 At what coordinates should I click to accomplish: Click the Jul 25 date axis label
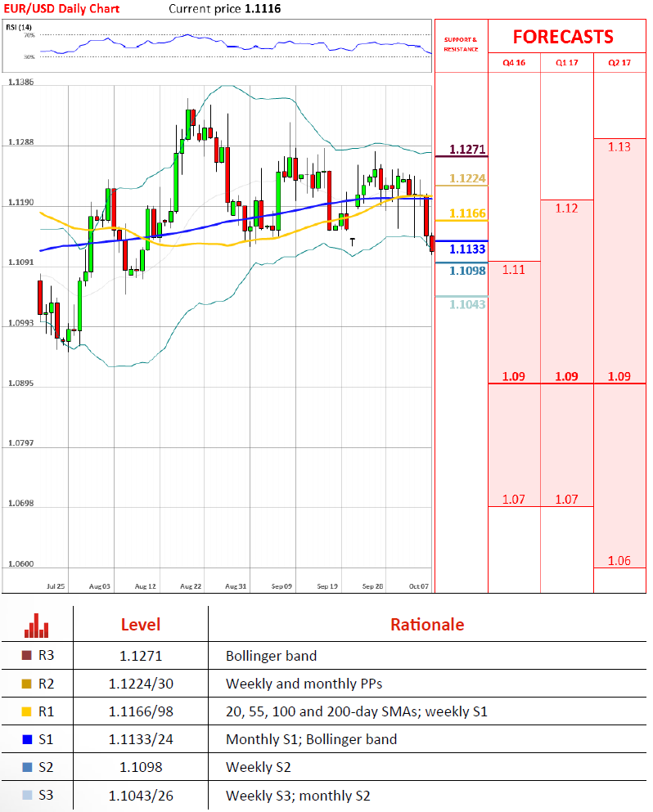coord(56,586)
